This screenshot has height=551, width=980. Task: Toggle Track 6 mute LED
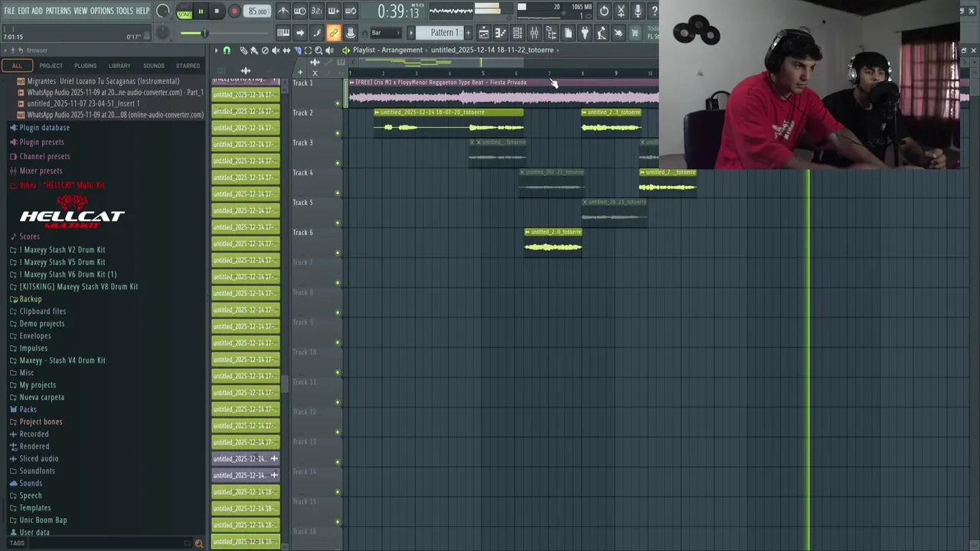tap(338, 252)
